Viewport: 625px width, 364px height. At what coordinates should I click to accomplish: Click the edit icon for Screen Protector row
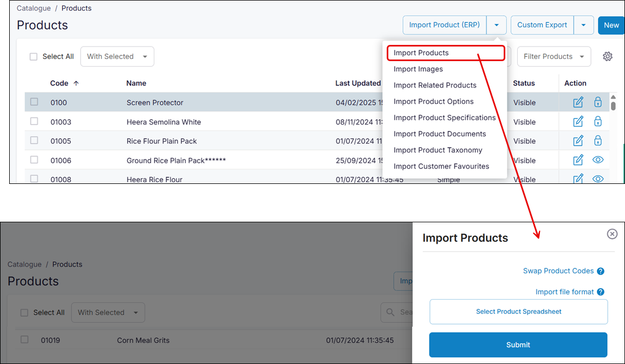[578, 102]
